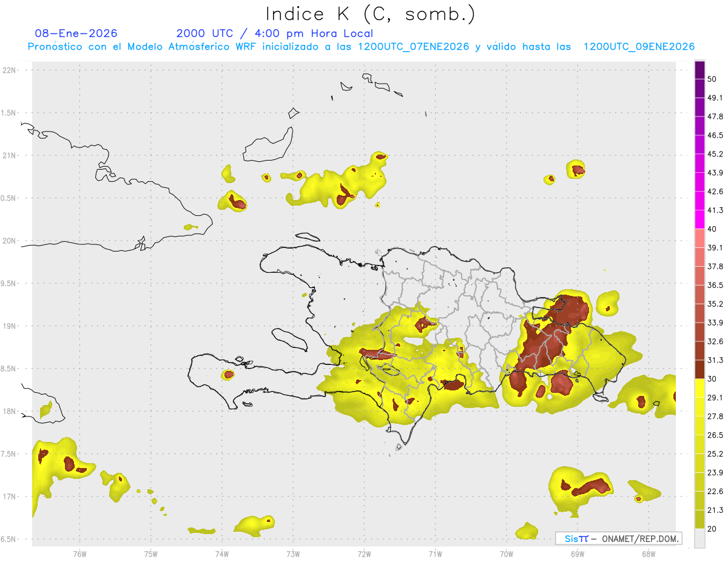Click the dark brown color band above 30
The width and height of the screenshot is (728, 562).
pos(700,369)
